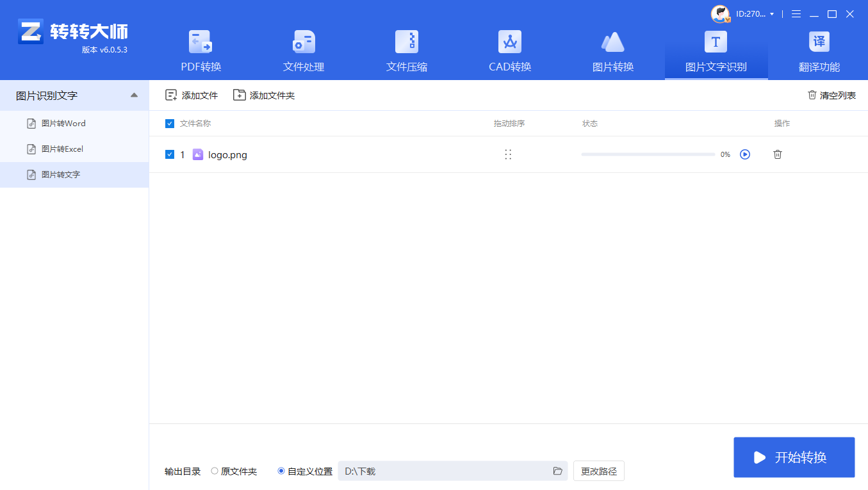This screenshot has height=490, width=868.
Task: Click the 添加文件 label
Action: (200, 95)
